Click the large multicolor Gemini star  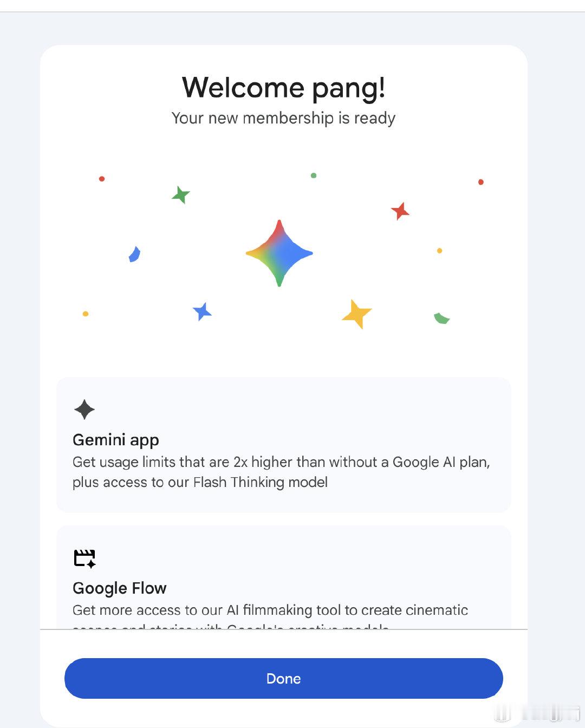tap(279, 253)
